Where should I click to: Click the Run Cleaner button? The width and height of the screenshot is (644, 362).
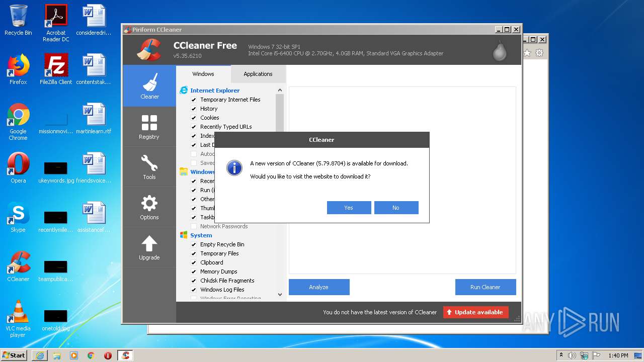click(486, 287)
